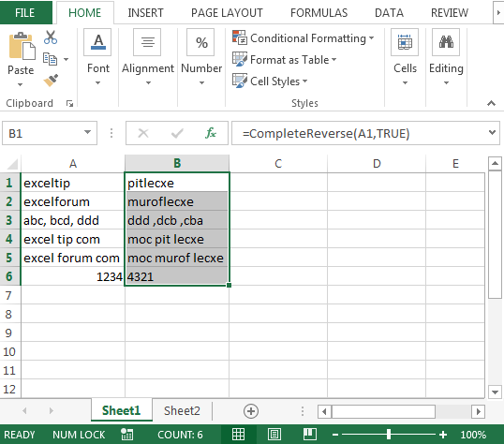This screenshot has width=504, height=444.
Task: Open the Number format group
Action: click(x=201, y=58)
